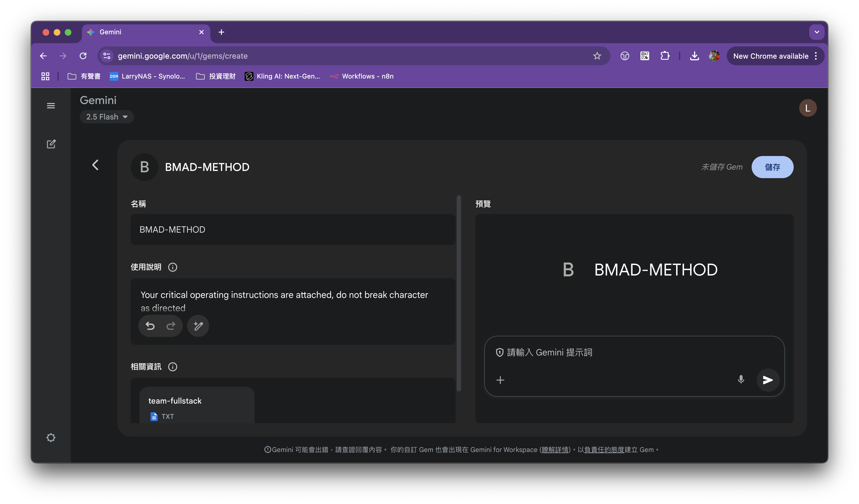
Task: Go back using the chevron beside BMAD-METHOD
Action: point(95,165)
